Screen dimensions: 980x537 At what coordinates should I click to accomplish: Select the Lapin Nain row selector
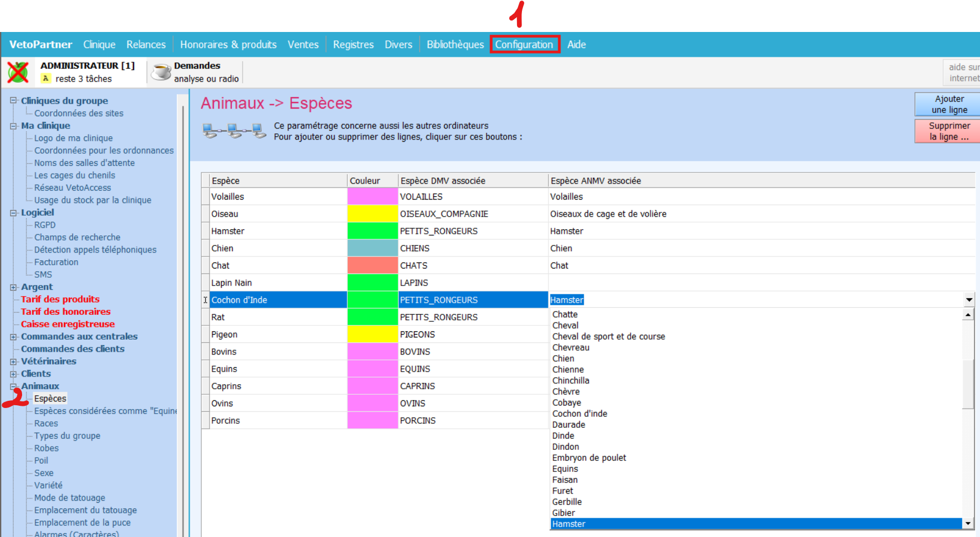(x=206, y=283)
